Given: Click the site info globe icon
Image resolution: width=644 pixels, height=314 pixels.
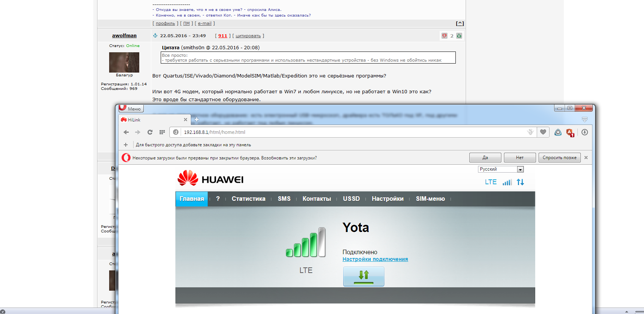Looking at the screenshot, I should tap(176, 132).
